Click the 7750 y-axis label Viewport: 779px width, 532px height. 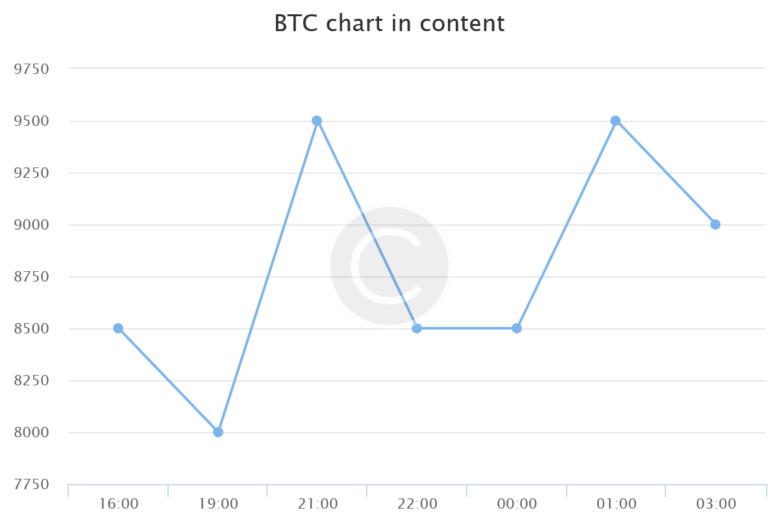[x=32, y=485]
